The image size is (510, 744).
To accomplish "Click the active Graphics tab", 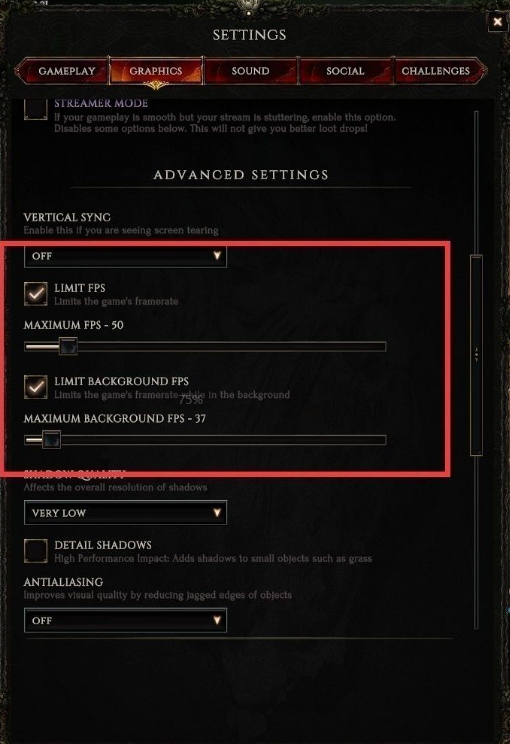I will point(156,71).
